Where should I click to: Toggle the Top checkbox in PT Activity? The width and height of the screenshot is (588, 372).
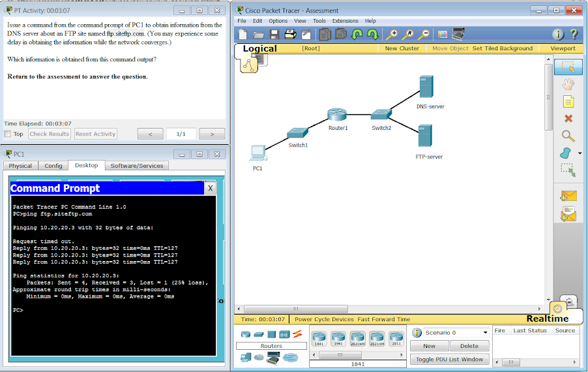pyautogui.click(x=8, y=134)
